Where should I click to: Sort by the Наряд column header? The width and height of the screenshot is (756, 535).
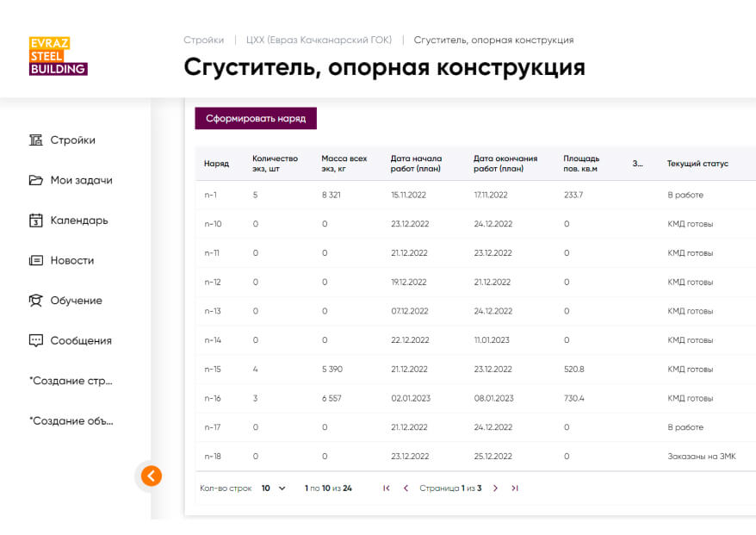click(x=216, y=164)
